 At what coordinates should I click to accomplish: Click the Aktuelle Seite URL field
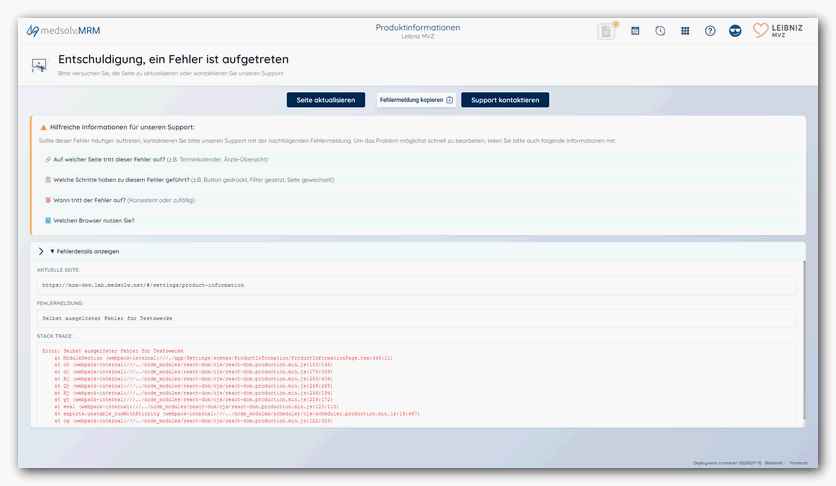point(416,285)
